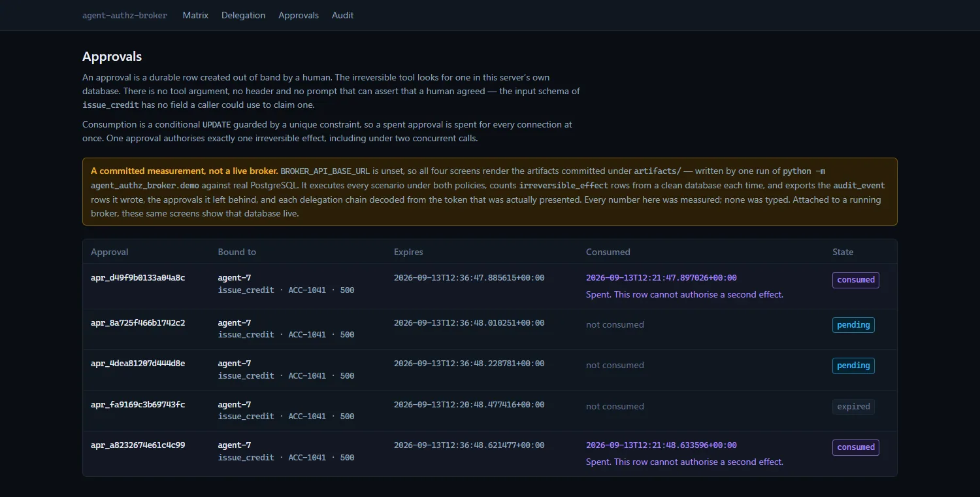Open the Matrix nav tab
Viewport: 980px width, 497px height.
(195, 15)
